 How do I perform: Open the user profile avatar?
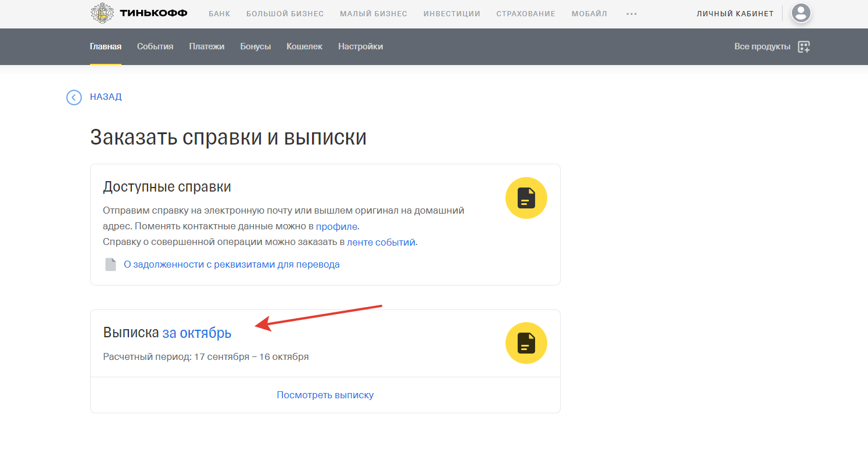[801, 13]
